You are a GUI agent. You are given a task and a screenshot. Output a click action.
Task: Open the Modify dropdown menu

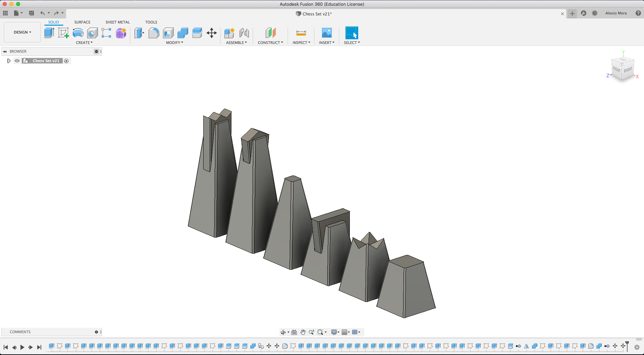(x=175, y=43)
